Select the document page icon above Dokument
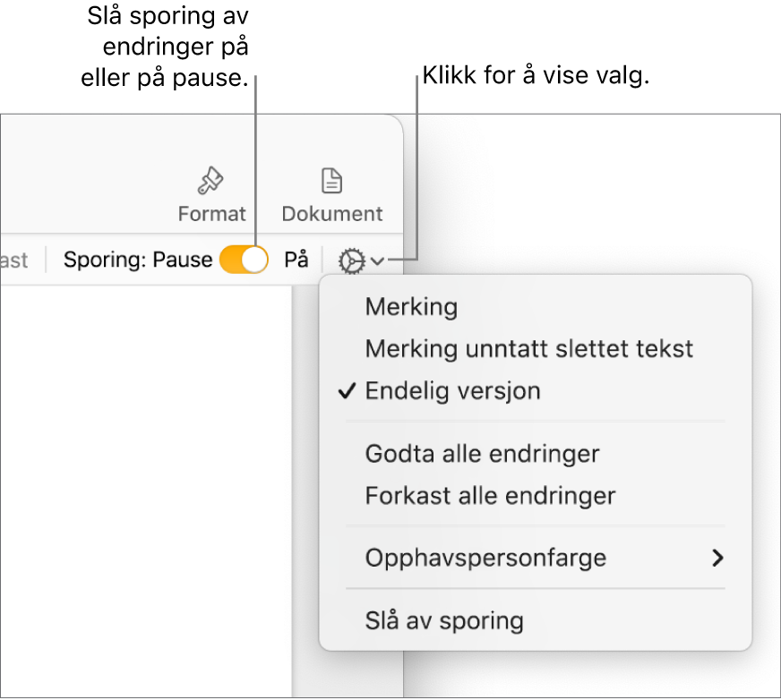781x700 pixels. [331, 180]
